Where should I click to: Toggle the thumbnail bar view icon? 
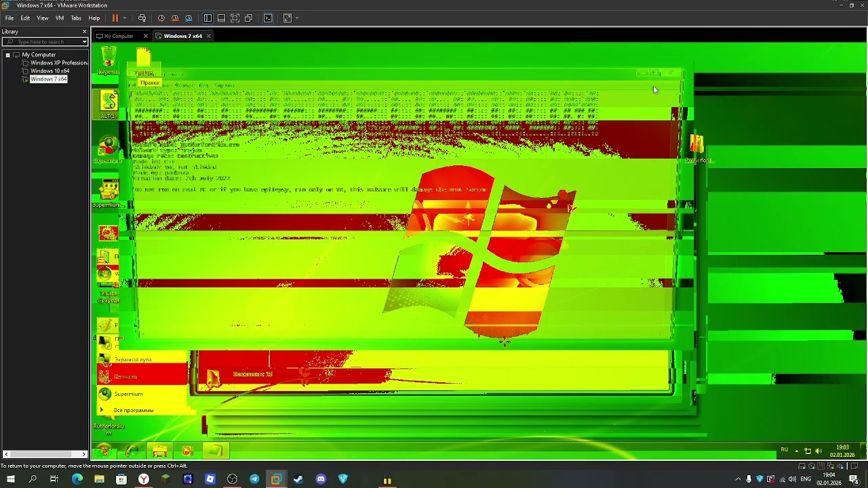tap(221, 18)
